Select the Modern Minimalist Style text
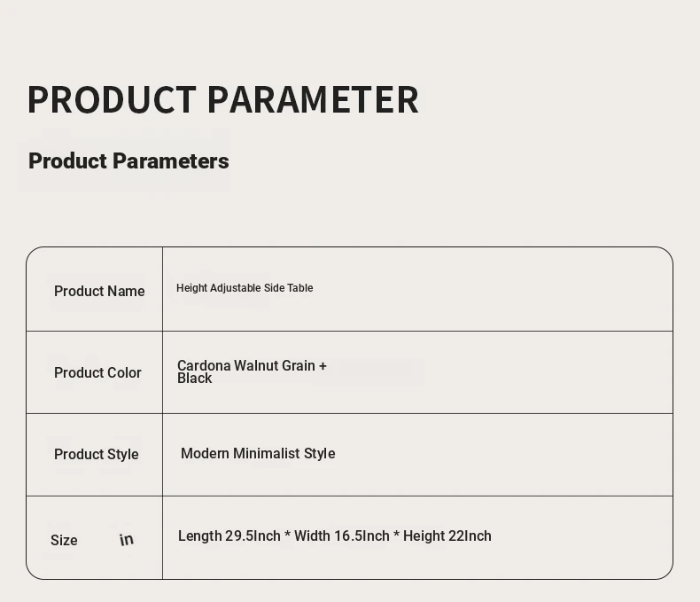Image resolution: width=700 pixels, height=602 pixels. click(258, 454)
